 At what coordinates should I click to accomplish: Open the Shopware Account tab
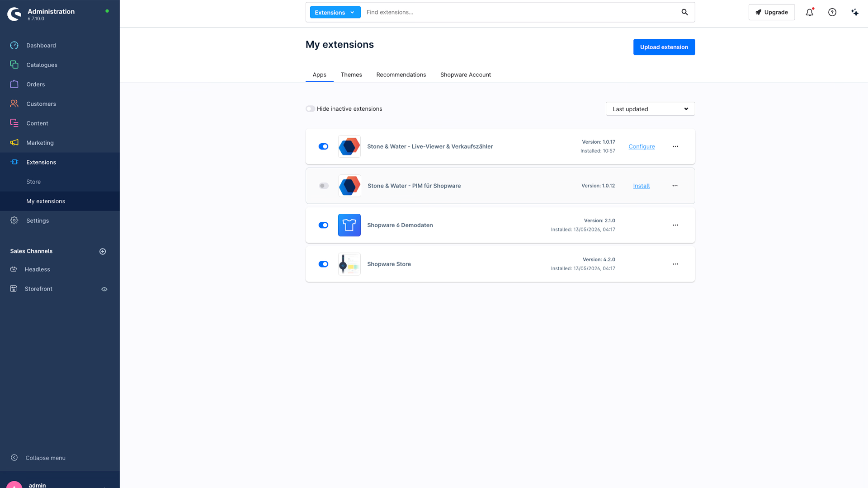tap(466, 75)
